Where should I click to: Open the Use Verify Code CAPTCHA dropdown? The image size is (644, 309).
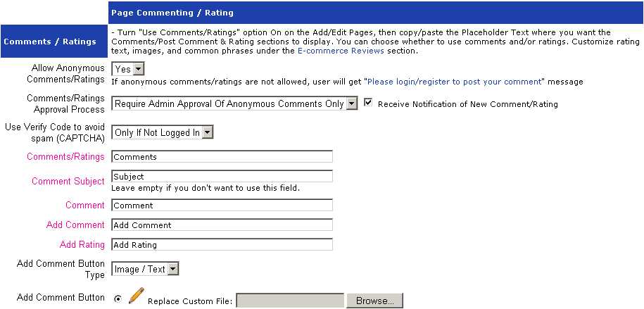pos(163,132)
